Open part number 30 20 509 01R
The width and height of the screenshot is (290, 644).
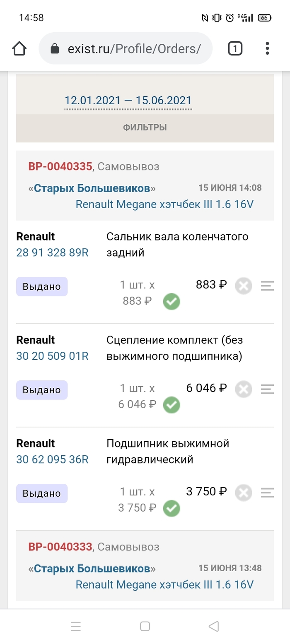click(52, 356)
